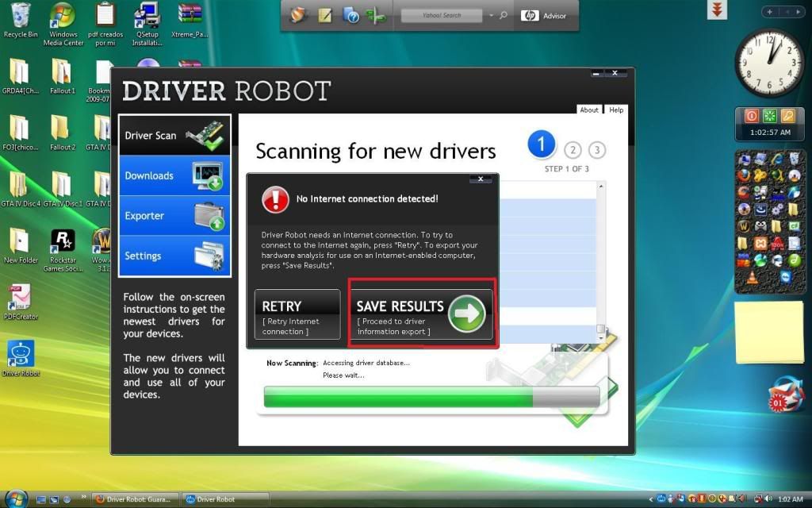Click the green restart icon on sidebar gadget
This screenshot has height=508, width=812.
pos(769,116)
